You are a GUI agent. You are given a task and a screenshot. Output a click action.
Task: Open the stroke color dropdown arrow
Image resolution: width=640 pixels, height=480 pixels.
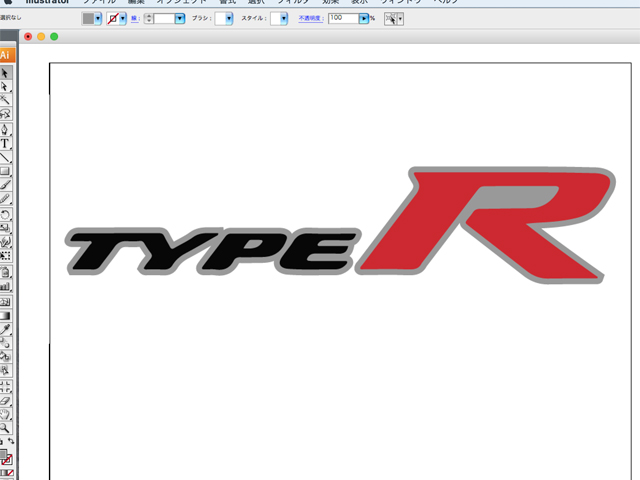123,19
